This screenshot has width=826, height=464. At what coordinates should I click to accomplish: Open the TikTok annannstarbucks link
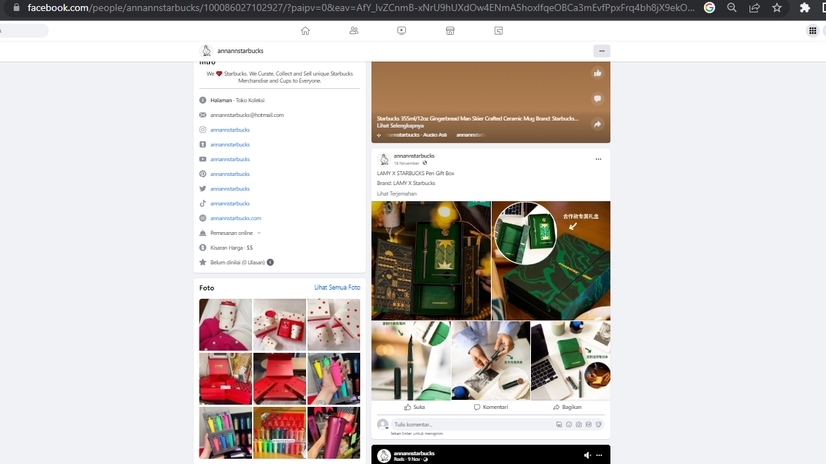coord(230,203)
